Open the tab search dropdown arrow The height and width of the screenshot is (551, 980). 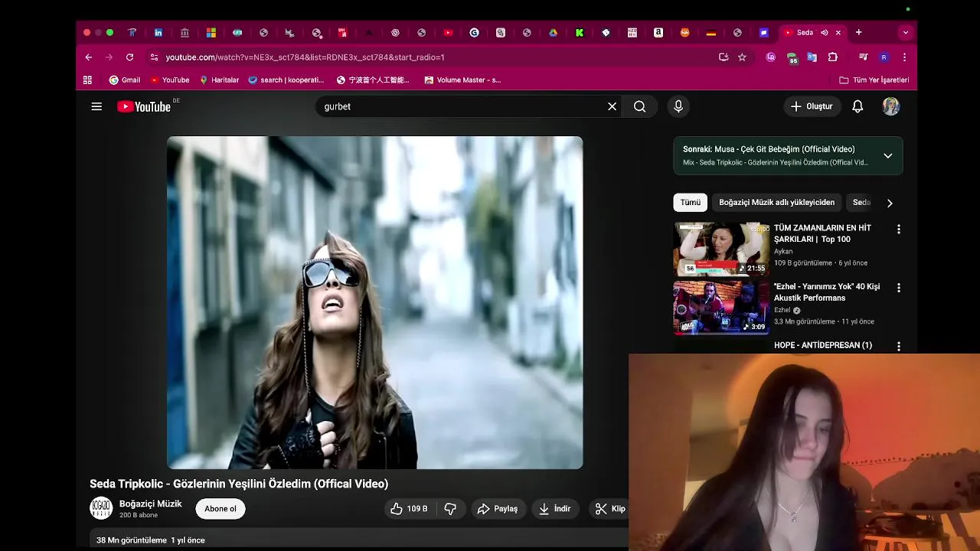[906, 32]
